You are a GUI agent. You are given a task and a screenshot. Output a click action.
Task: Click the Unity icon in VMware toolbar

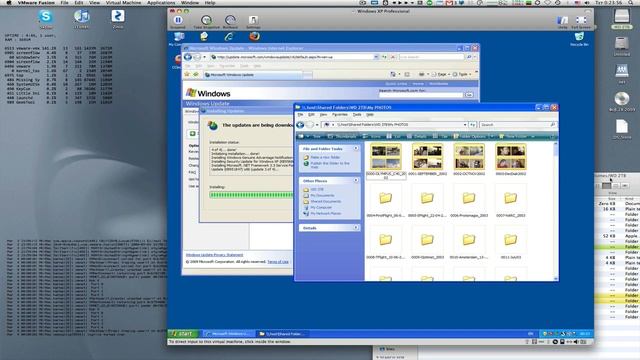coord(562,20)
